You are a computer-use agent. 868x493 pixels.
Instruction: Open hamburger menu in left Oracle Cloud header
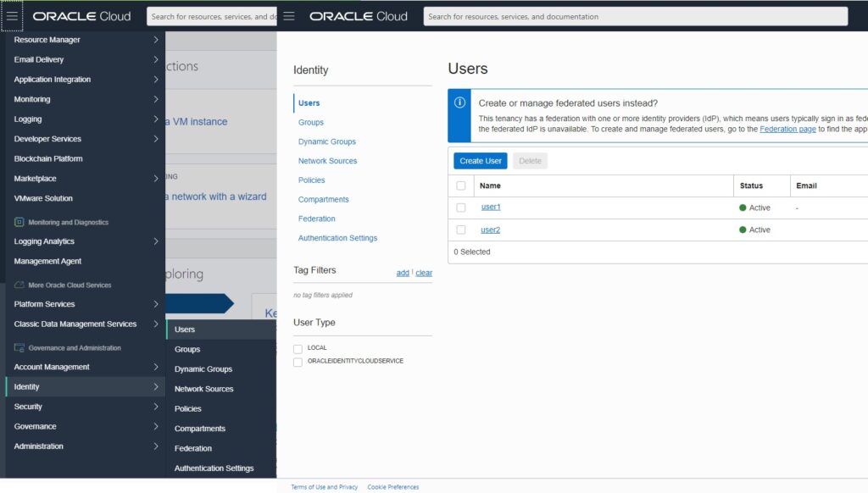pos(12,16)
